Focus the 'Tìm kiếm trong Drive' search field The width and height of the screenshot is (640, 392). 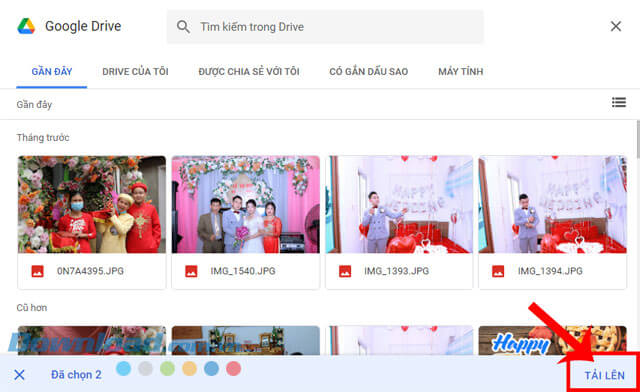coord(325,27)
